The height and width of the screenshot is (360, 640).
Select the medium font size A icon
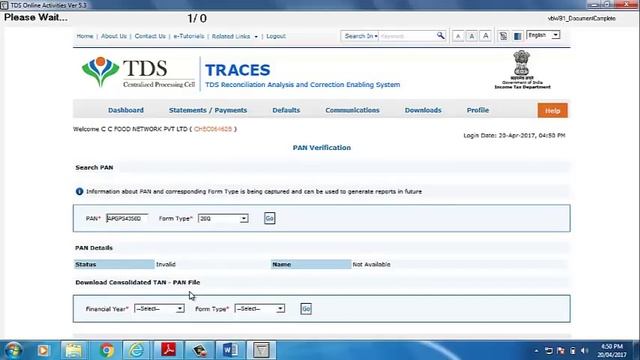(x=471, y=36)
